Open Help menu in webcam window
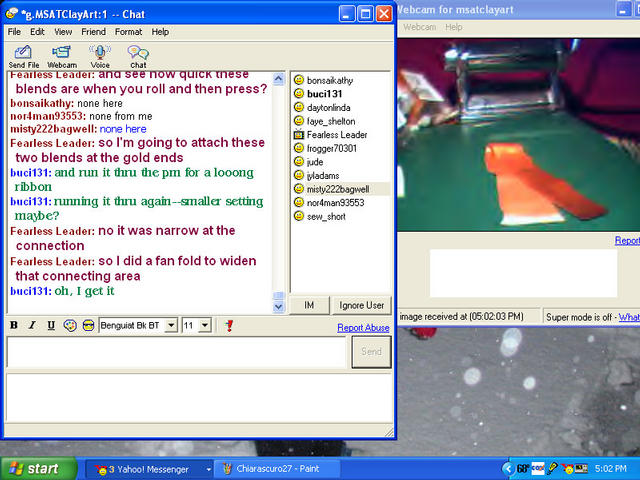 tap(453, 27)
